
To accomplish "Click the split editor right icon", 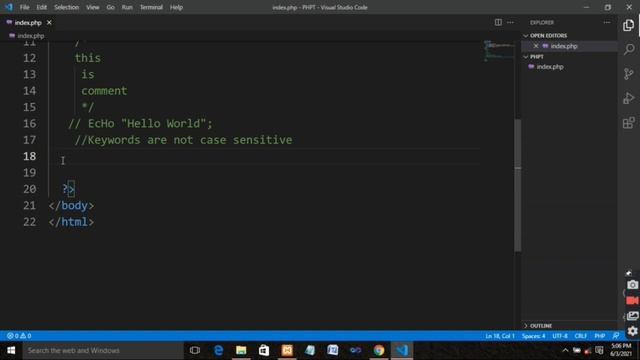I will (x=498, y=22).
